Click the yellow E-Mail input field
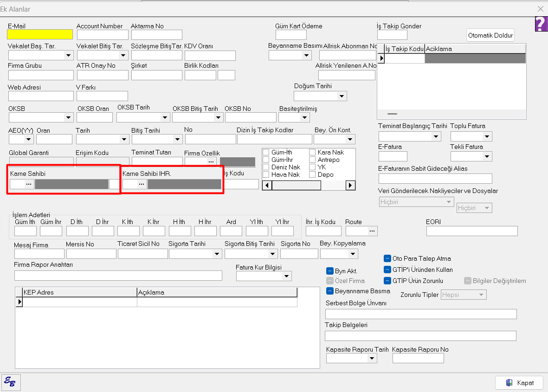548x392 pixels. coord(40,34)
